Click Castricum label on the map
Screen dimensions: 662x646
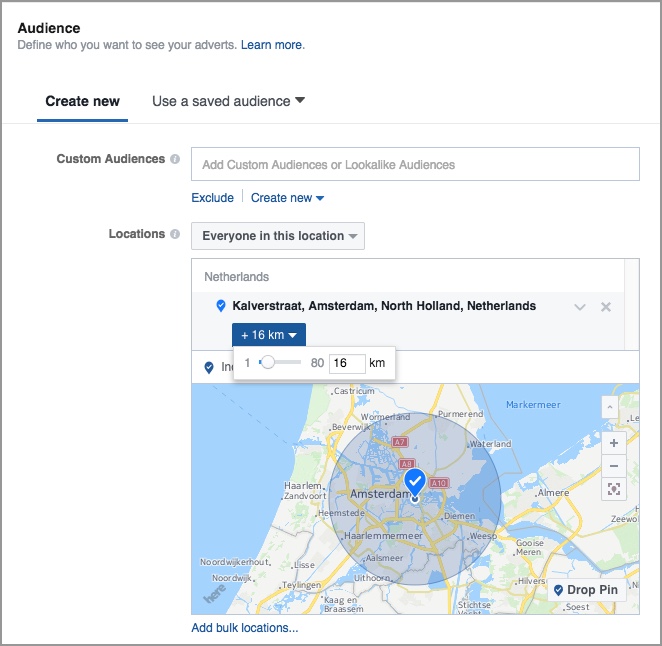coord(353,391)
